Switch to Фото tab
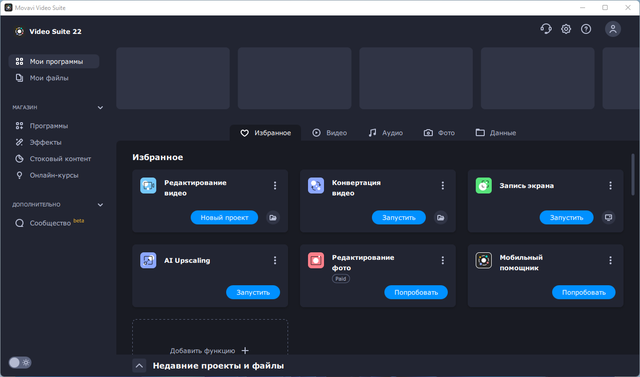The height and width of the screenshot is (377, 640). pos(439,133)
